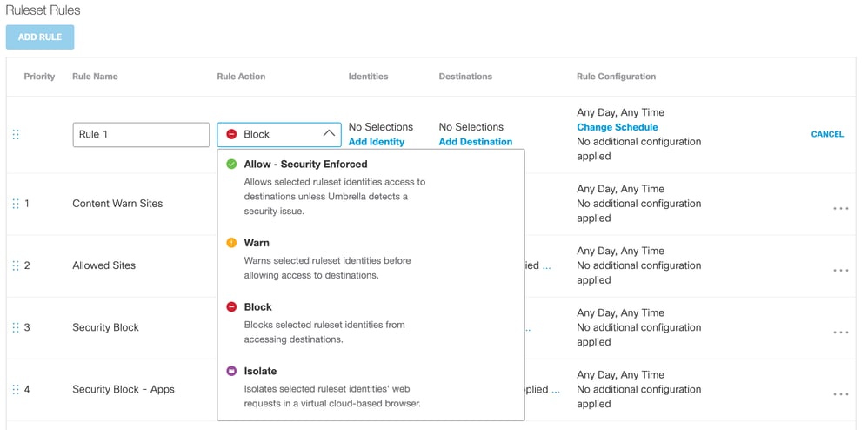
Task: Select Allow - Security Enforced option
Action: (305, 165)
